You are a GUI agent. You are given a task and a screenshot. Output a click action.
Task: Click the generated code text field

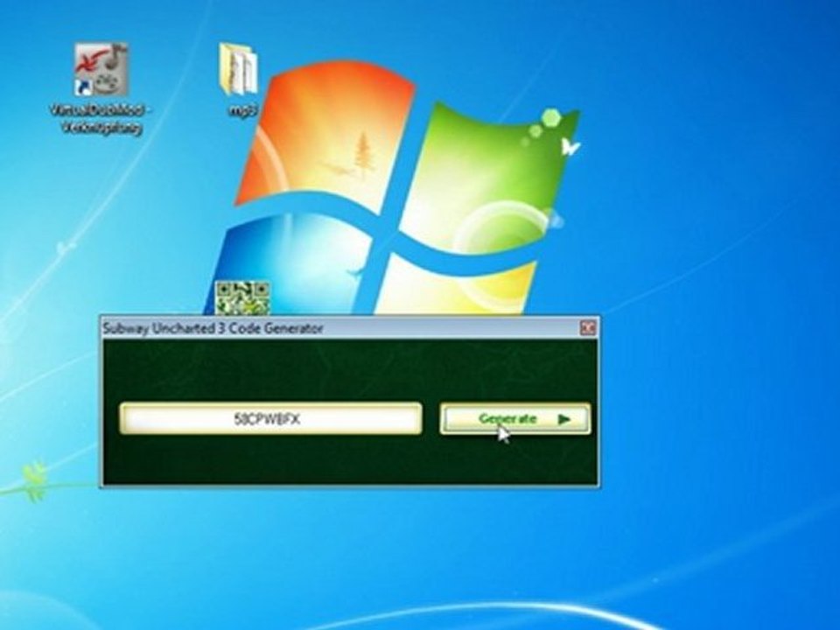(270, 418)
